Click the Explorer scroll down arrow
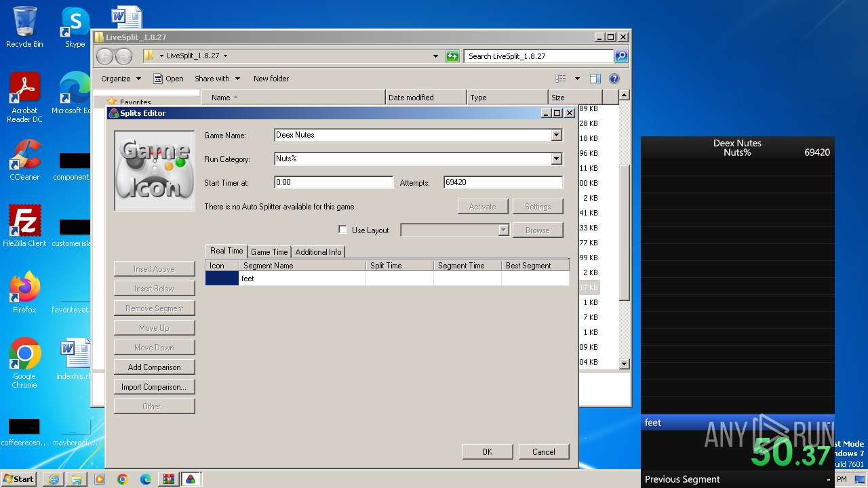This screenshot has height=488, width=868. coord(625,364)
